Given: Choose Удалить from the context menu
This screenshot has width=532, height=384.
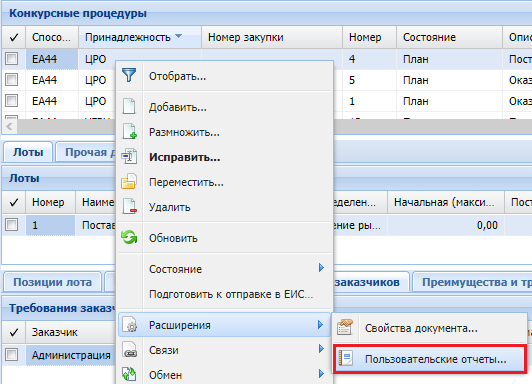Looking at the screenshot, I should pos(224,207).
